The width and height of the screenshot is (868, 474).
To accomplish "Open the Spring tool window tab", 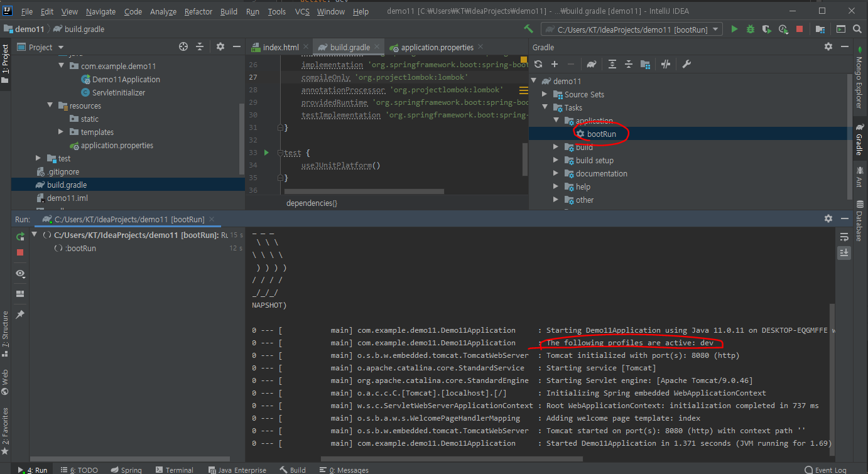I will coord(126,470).
